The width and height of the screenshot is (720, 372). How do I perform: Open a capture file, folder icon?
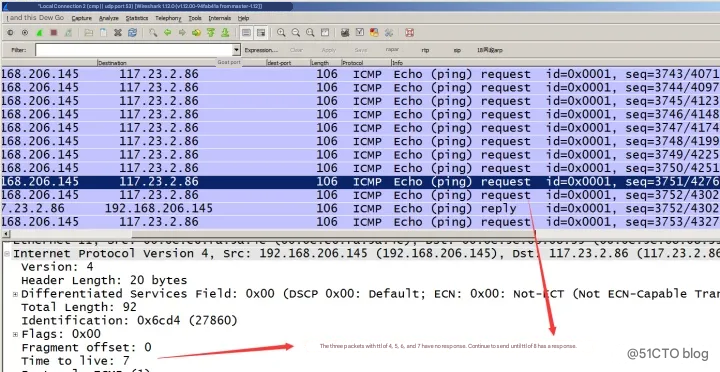click(x=89, y=33)
